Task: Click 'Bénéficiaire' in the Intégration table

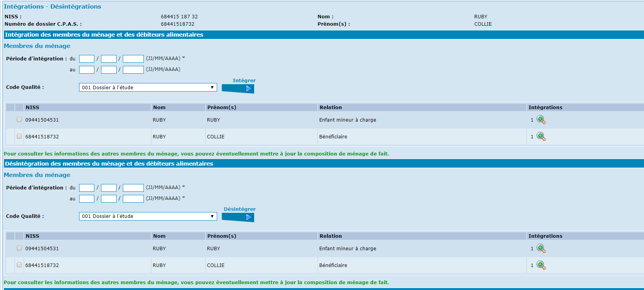Action: click(333, 136)
